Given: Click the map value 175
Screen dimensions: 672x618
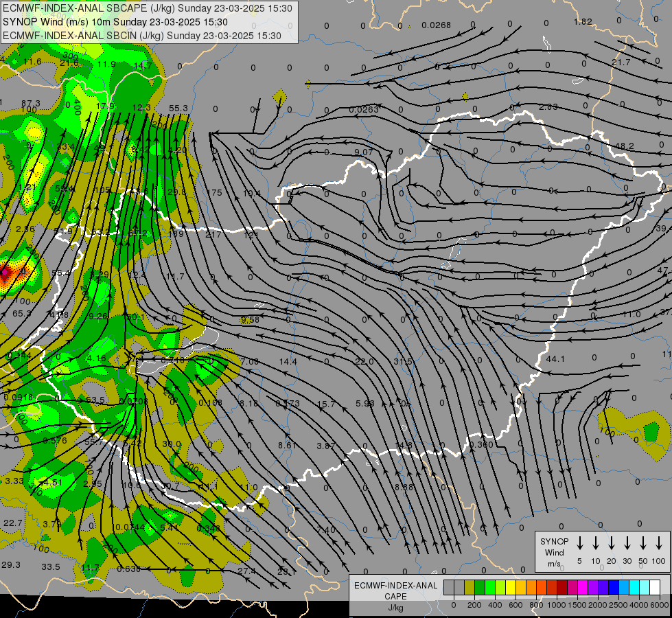Looking at the screenshot, I should point(214,192).
